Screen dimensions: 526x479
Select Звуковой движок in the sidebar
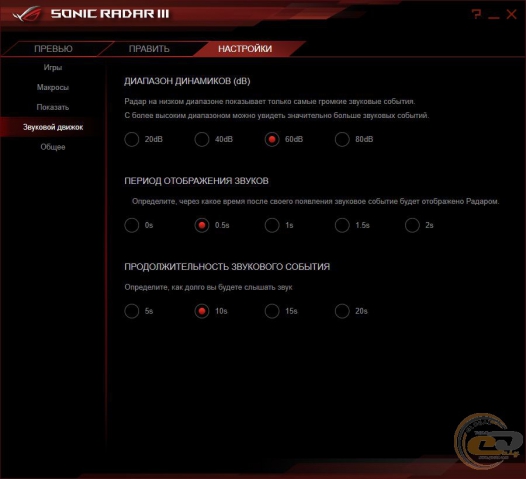pos(53,127)
